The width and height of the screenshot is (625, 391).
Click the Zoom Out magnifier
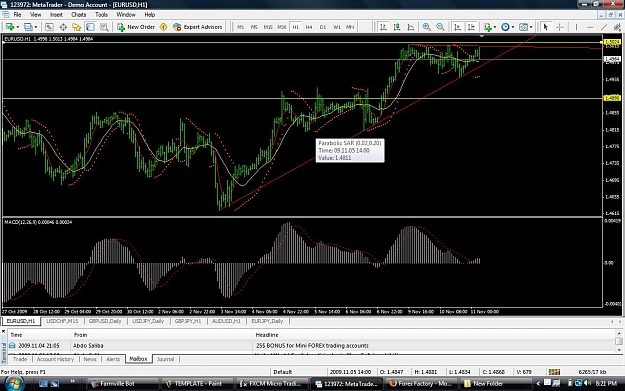(440, 27)
